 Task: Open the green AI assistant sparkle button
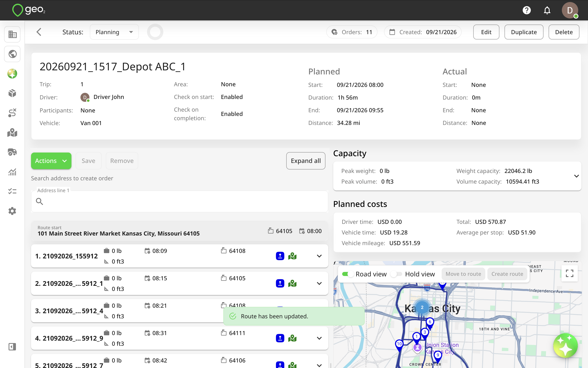coord(565,345)
